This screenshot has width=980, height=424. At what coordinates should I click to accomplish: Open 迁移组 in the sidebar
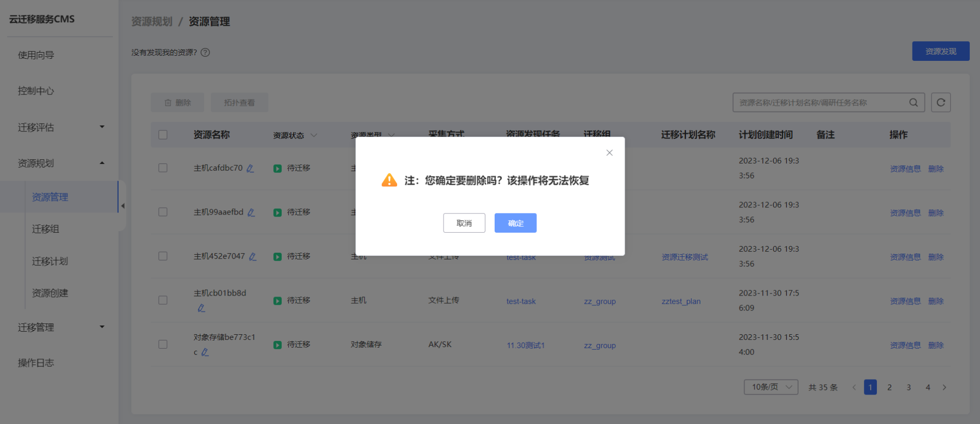pyautogui.click(x=45, y=229)
